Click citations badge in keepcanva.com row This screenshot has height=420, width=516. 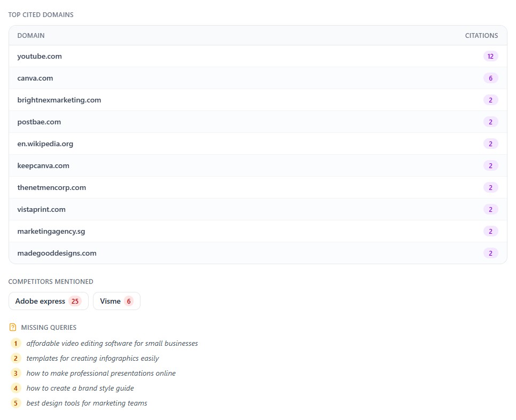pyautogui.click(x=490, y=166)
